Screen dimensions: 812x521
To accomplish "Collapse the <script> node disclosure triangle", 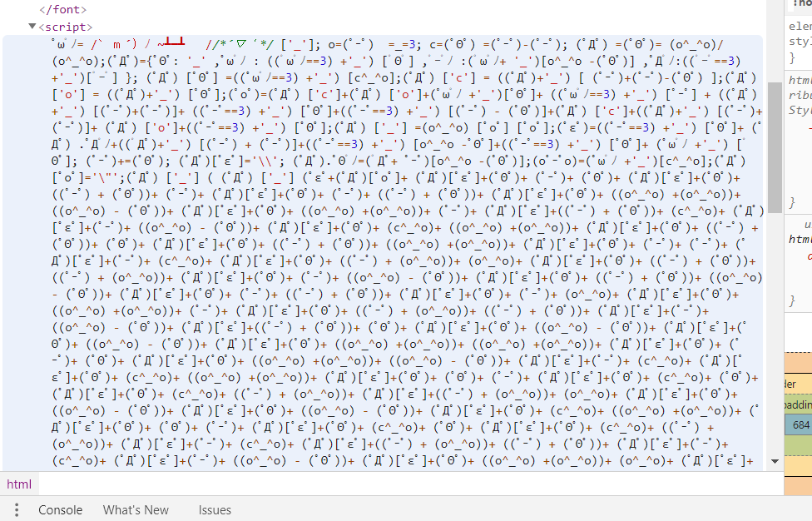I will pos(32,26).
